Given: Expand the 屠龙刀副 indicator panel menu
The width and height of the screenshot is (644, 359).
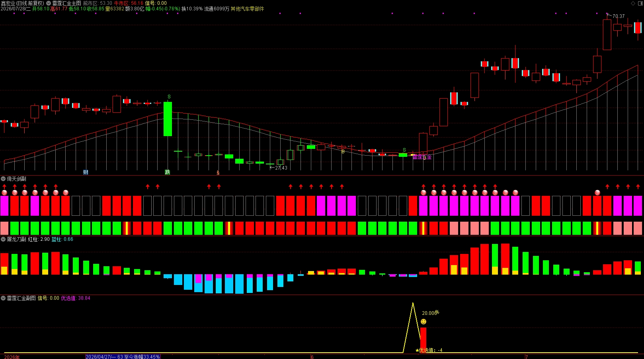Looking at the screenshot, I should [3, 239].
